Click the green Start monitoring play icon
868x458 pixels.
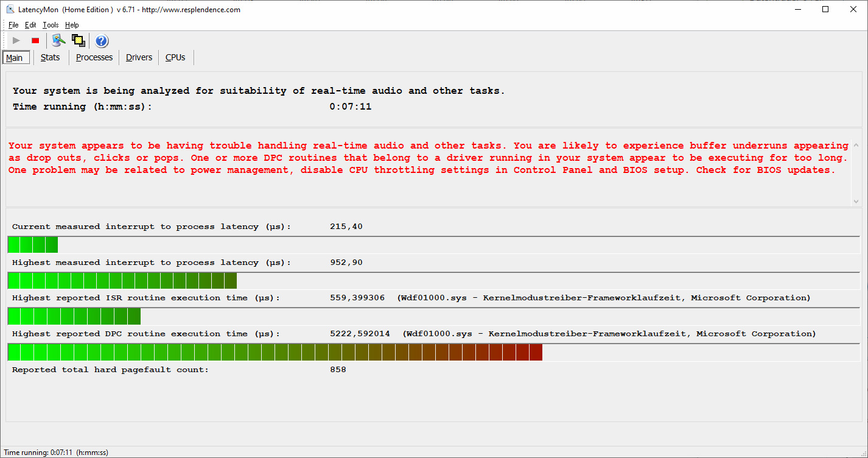16,41
